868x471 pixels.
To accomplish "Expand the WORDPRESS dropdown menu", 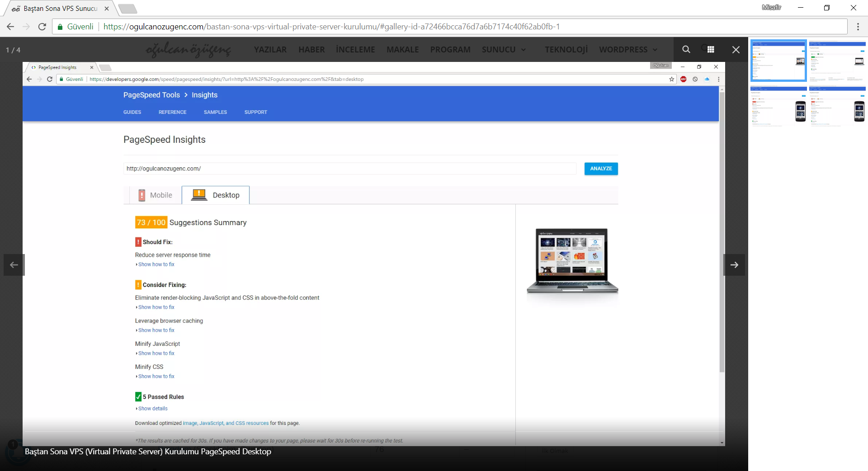I will pos(628,50).
